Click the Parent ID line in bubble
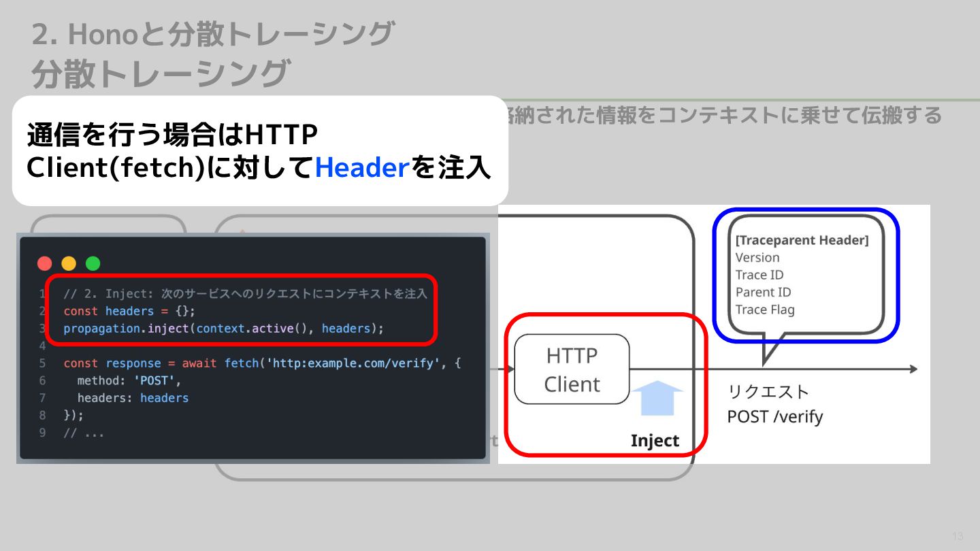 763,293
